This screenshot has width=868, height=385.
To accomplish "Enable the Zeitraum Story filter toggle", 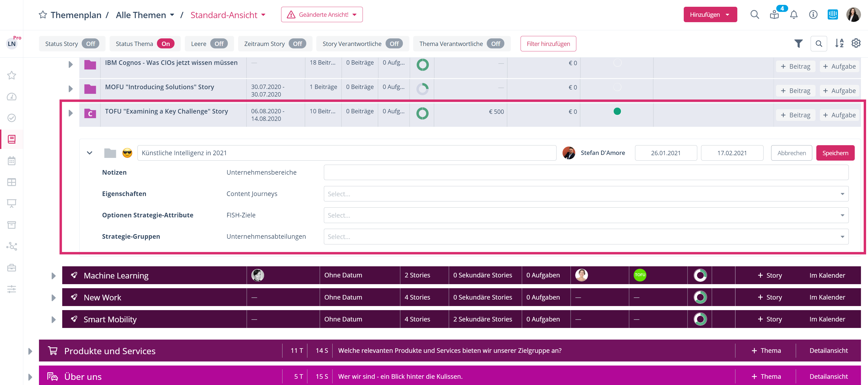I will (x=297, y=44).
